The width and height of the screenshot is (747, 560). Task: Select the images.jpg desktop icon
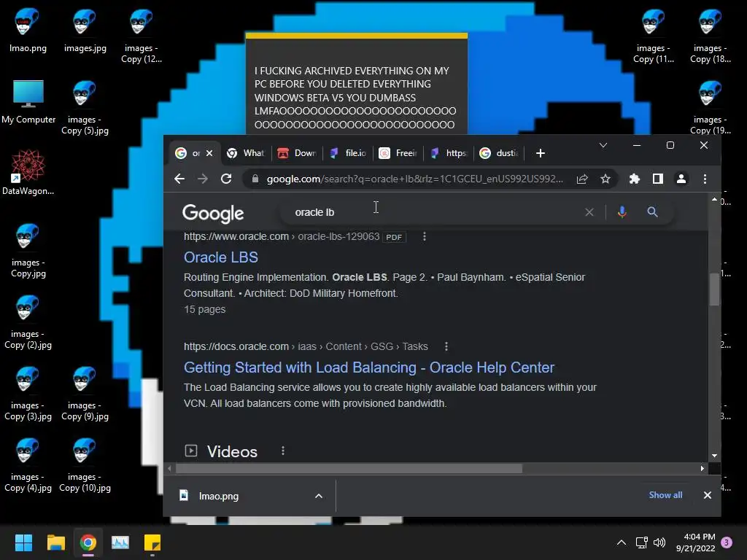tap(85, 30)
